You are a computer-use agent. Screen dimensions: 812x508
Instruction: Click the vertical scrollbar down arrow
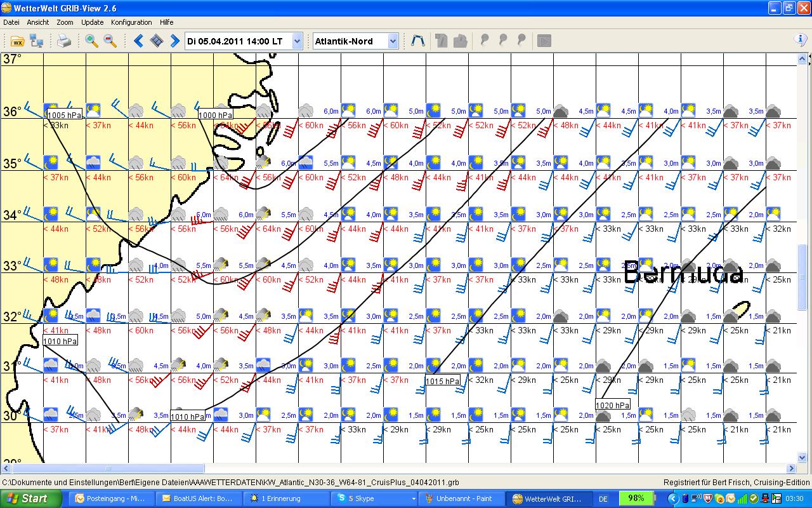pos(802,458)
